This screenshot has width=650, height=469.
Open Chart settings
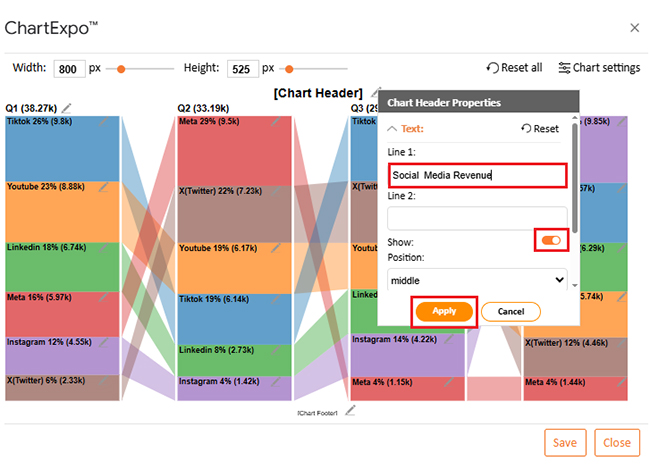[599, 68]
